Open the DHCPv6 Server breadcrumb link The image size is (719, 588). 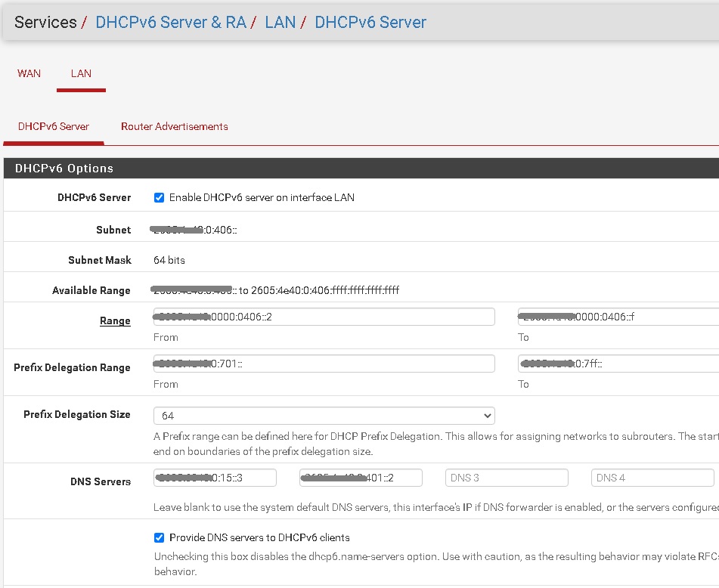[370, 22]
